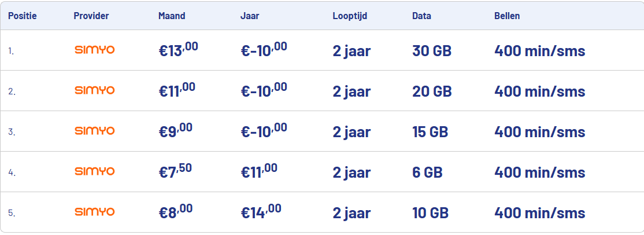The image size is (644, 235).
Task: Click the 10 GB data amount
Action: 431,213
